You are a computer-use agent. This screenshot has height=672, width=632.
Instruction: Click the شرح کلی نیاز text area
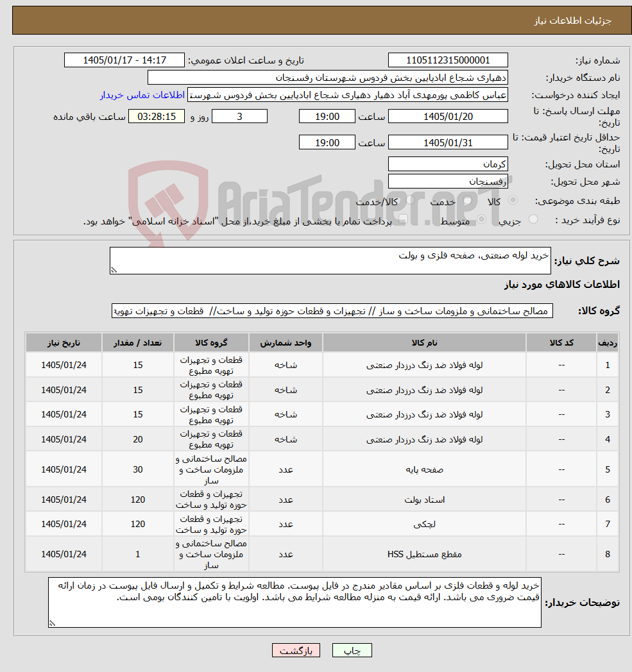[330, 260]
